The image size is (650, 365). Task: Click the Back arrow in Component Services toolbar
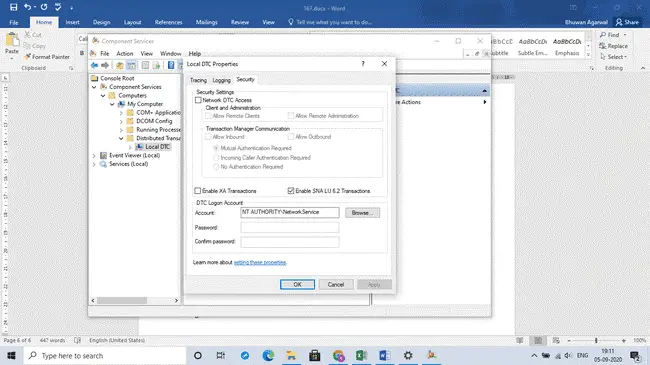95,65
